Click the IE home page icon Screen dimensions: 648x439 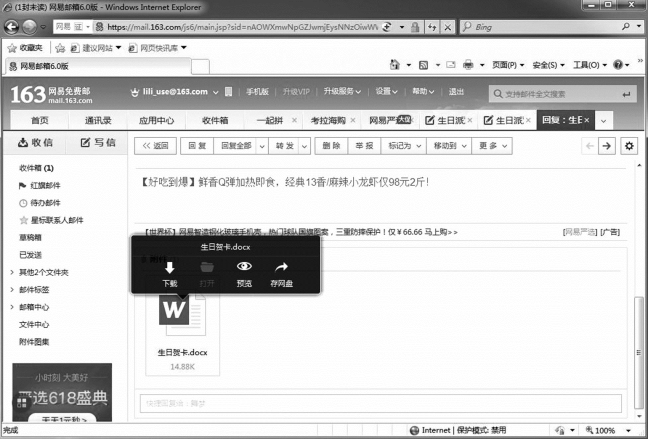point(395,65)
